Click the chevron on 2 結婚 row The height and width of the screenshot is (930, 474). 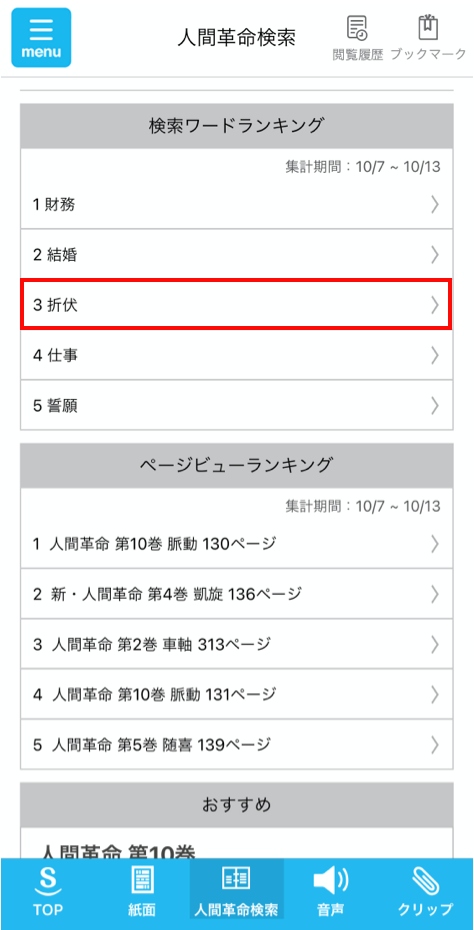coord(435,255)
